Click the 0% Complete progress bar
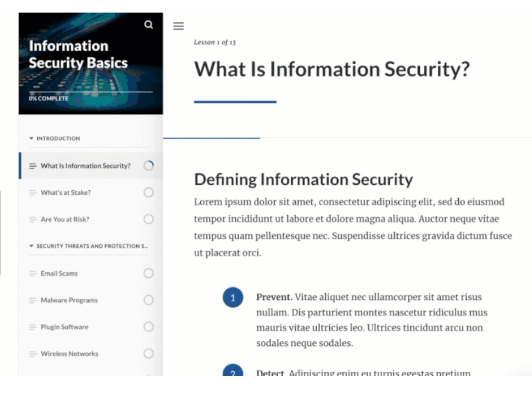This screenshot has height=409, width=532. (x=91, y=92)
